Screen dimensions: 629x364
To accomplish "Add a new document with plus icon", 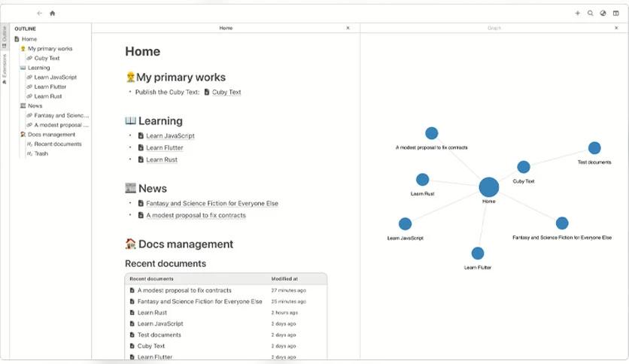I will click(578, 14).
